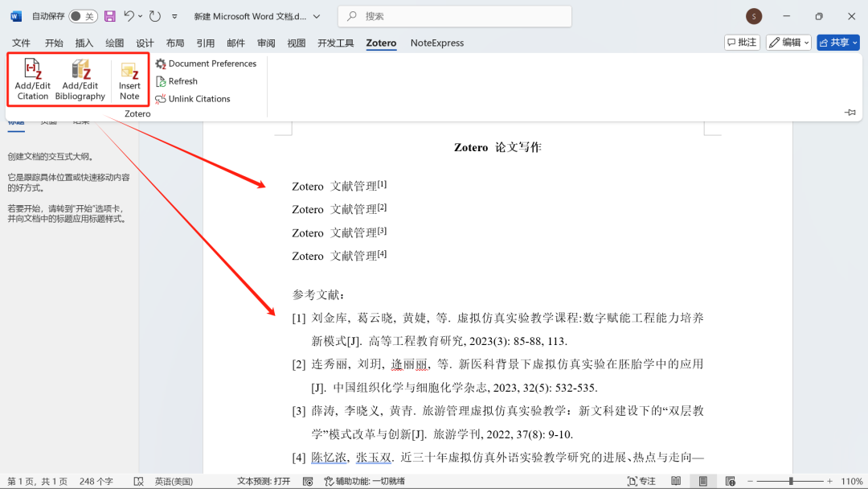Switch to the NoteExpress ribbon tab

436,43
